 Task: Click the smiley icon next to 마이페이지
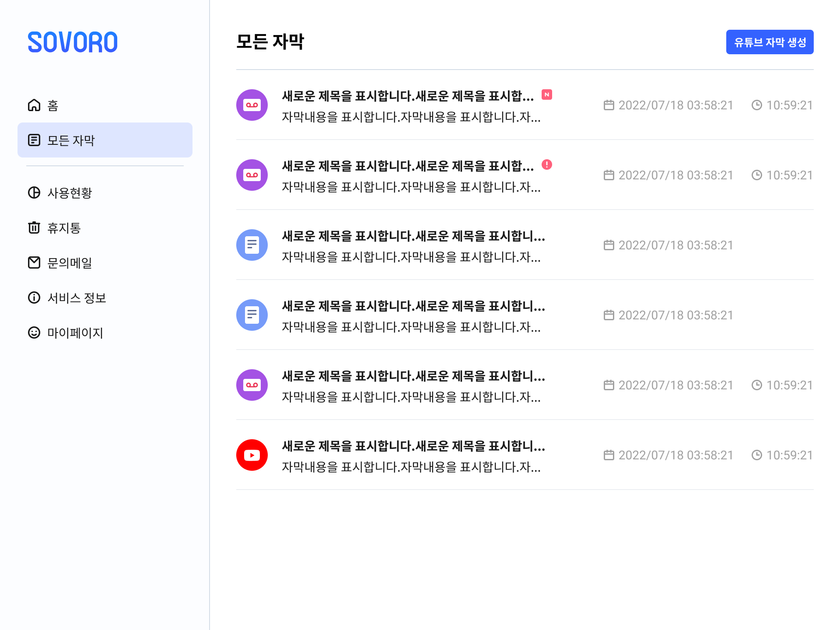coord(34,332)
